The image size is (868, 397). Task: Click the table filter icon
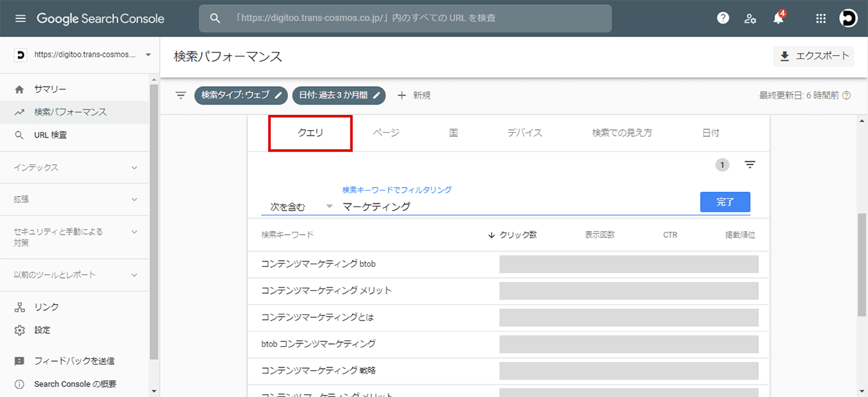click(750, 164)
